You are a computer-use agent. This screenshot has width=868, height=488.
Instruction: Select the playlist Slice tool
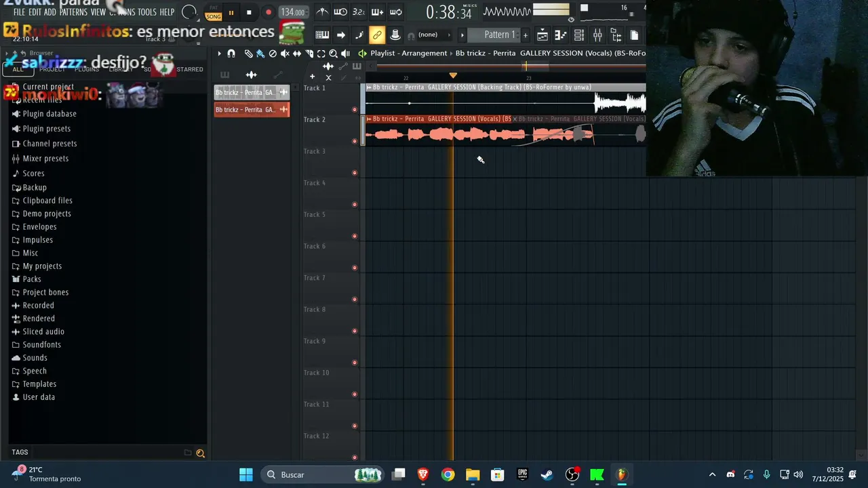pos(309,54)
